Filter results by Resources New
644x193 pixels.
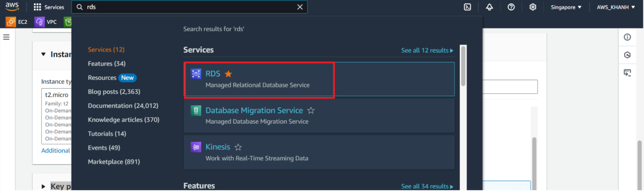(x=112, y=78)
